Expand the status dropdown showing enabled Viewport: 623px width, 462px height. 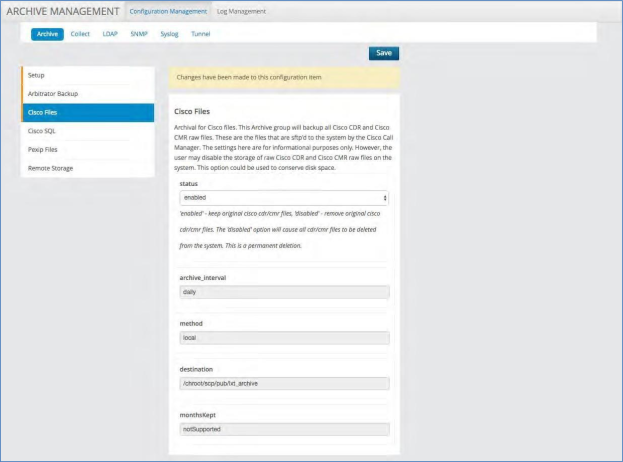pyautogui.click(x=283, y=199)
